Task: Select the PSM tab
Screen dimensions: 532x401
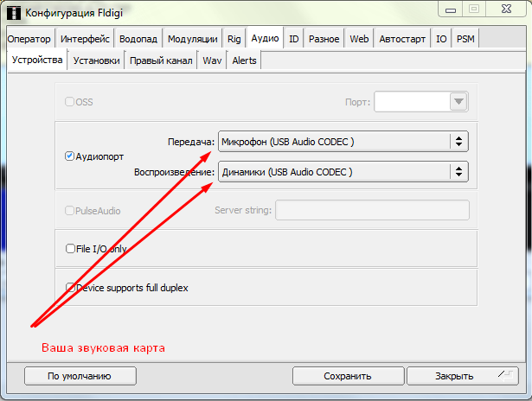Action: point(465,39)
